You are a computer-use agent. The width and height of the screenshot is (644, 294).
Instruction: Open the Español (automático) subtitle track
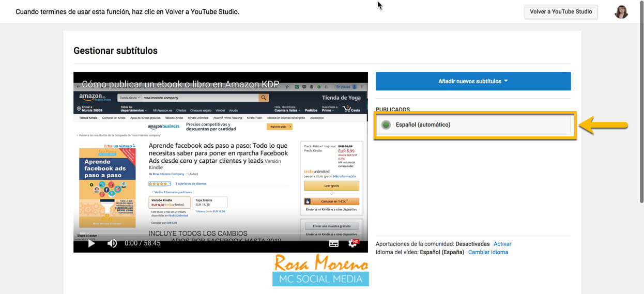tap(474, 125)
